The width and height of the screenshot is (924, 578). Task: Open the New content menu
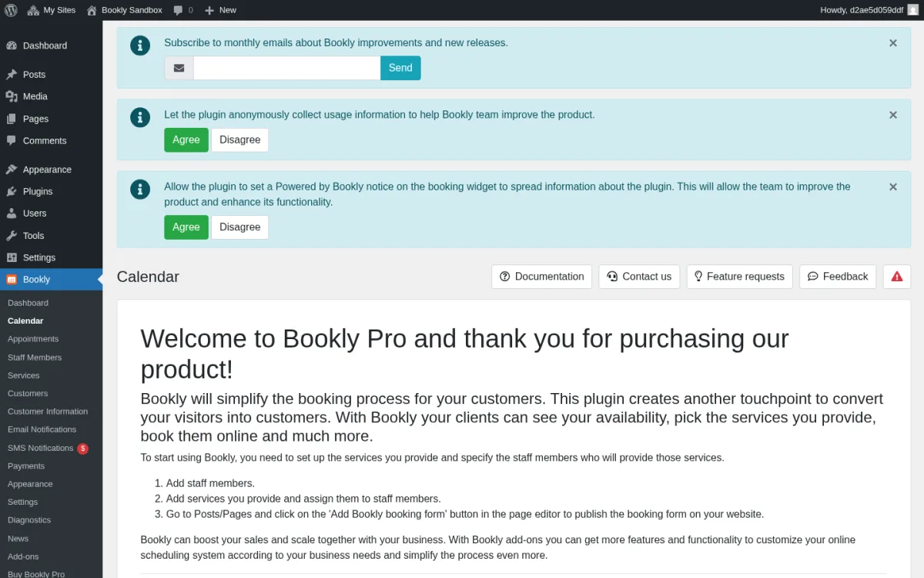coord(220,10)
